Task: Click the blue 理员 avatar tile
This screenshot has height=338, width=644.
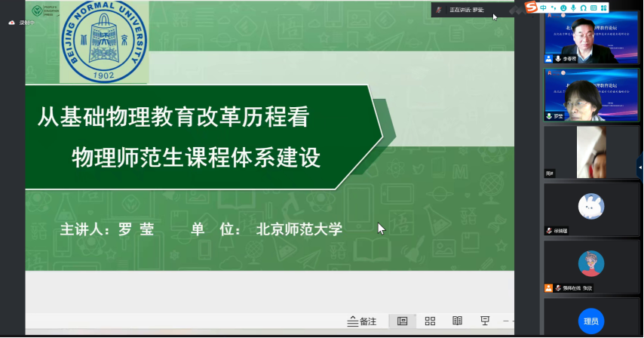Action: (x=591, y=321)
